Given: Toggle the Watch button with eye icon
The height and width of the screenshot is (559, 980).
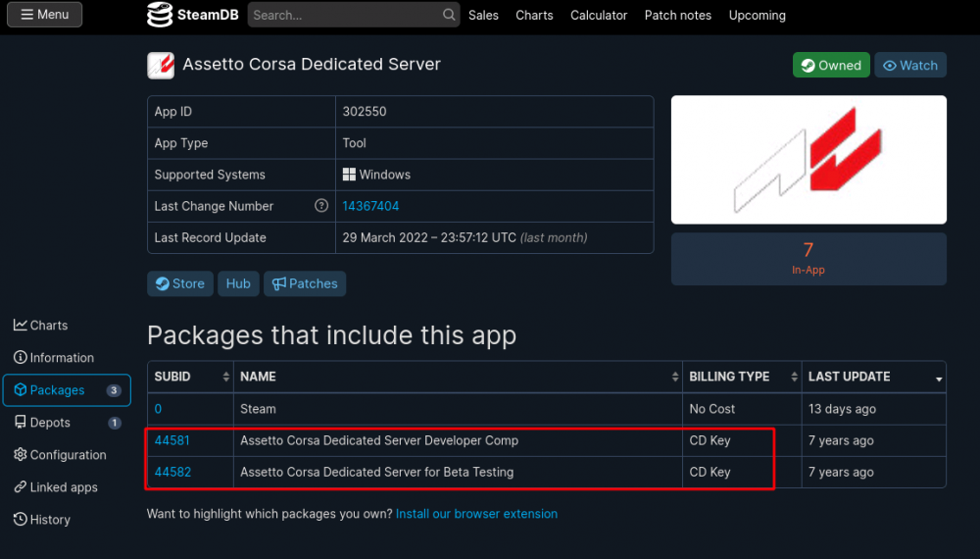Looking at the screenshot, I should click(x=910, y=65).
